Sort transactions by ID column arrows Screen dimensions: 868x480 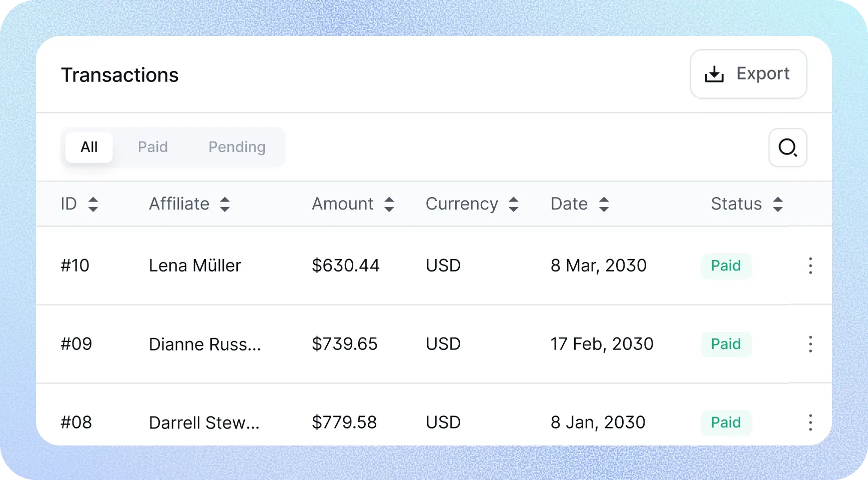(93, 204)
